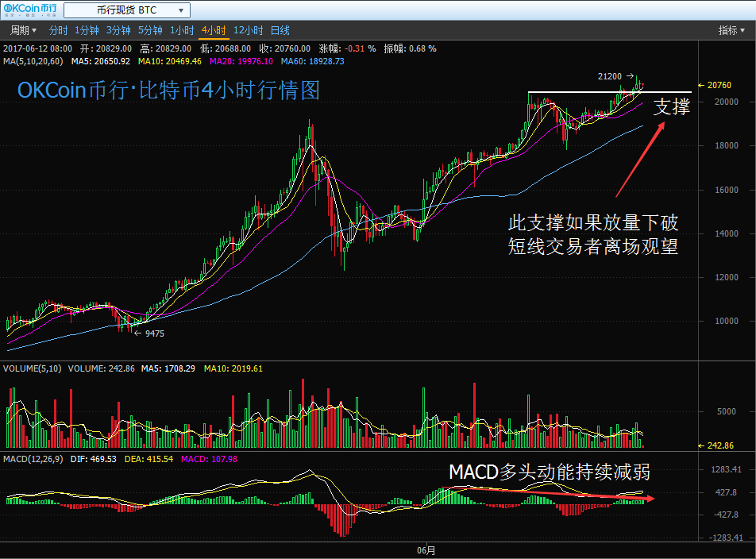This screenshot has height=559, width=756.
Task: Open the 指标 indicators dropdown
Action: click(x=731, y=30)
